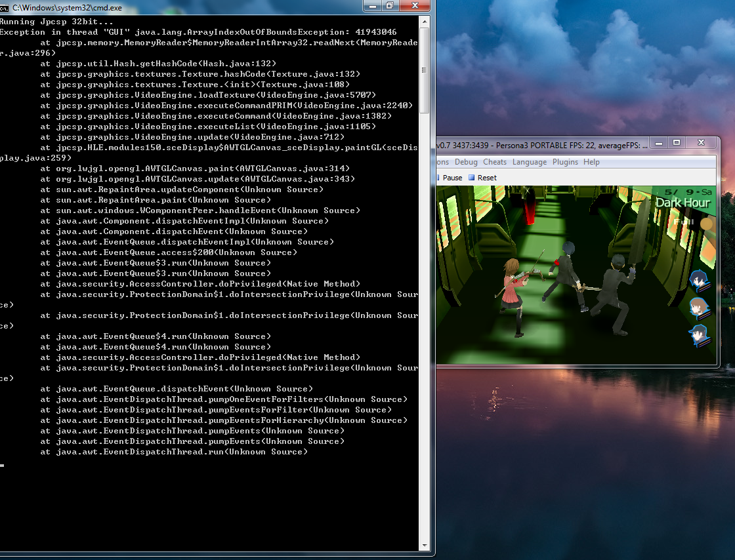Click the 'java.lang.ArrayIndexOutOfBoundsException: 41943046' text

[266, 32]
